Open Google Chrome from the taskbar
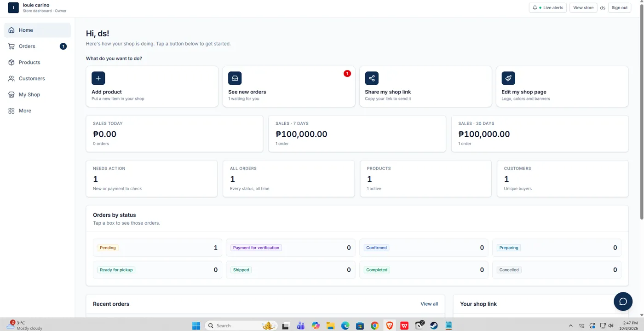 [x=374, y=325]
